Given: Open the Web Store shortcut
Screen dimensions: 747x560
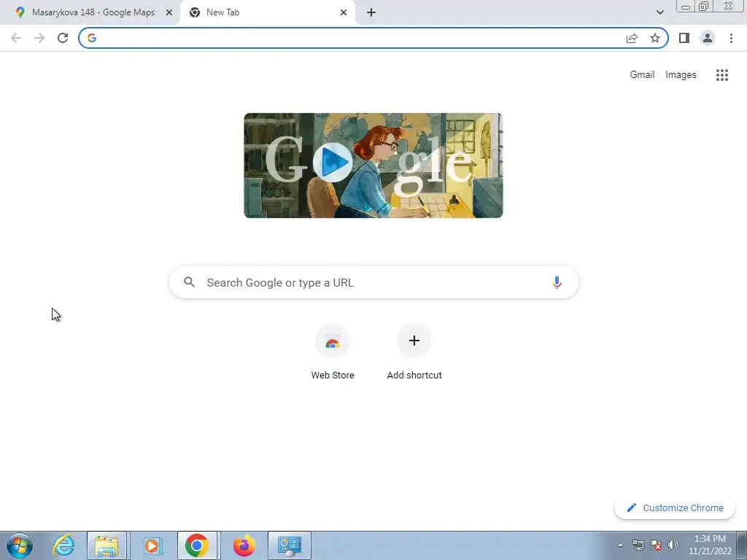Looking at the screenshot, I should tap(333, 351).
